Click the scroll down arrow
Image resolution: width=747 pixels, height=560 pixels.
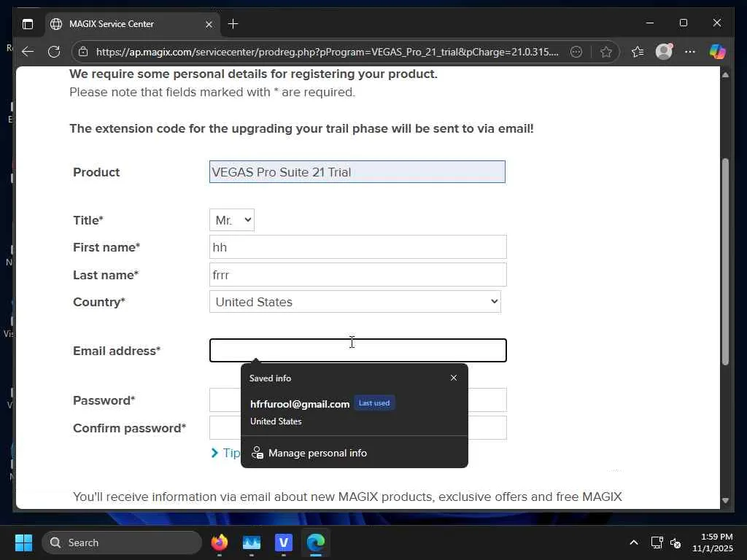tap(725, 500)
